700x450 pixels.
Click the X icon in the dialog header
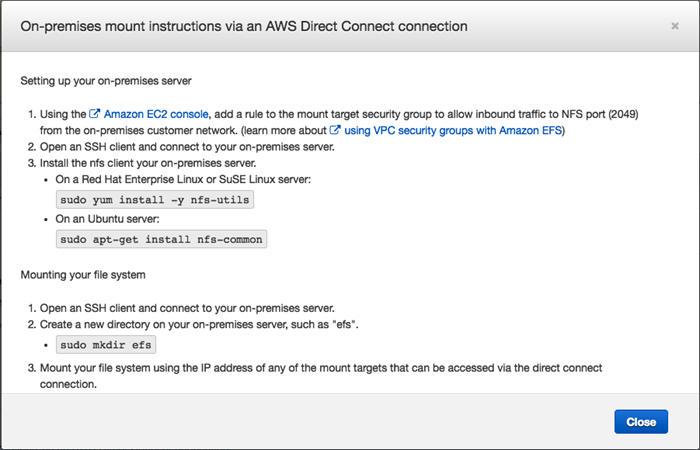pyautogui.click(x=675, y=25)
